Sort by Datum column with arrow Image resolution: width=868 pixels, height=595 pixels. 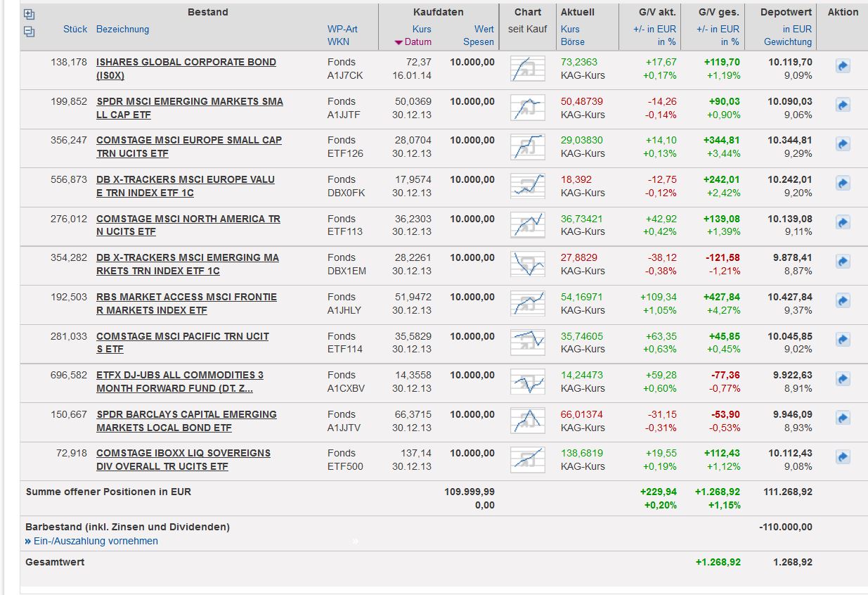[x=413, y=42]
